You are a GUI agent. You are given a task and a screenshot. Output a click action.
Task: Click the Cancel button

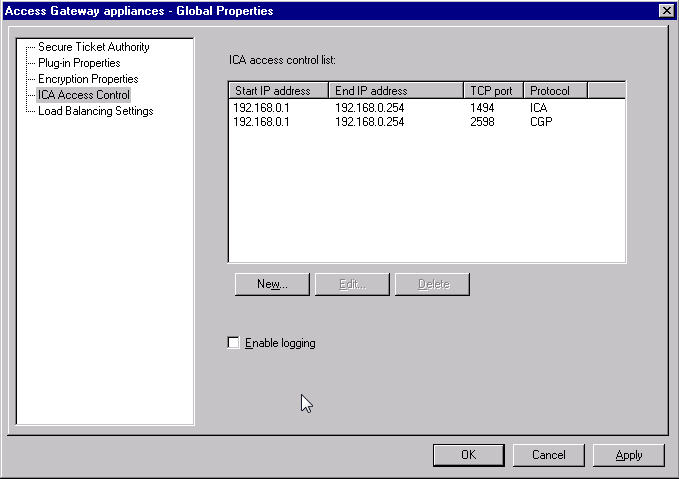(549, 455)
